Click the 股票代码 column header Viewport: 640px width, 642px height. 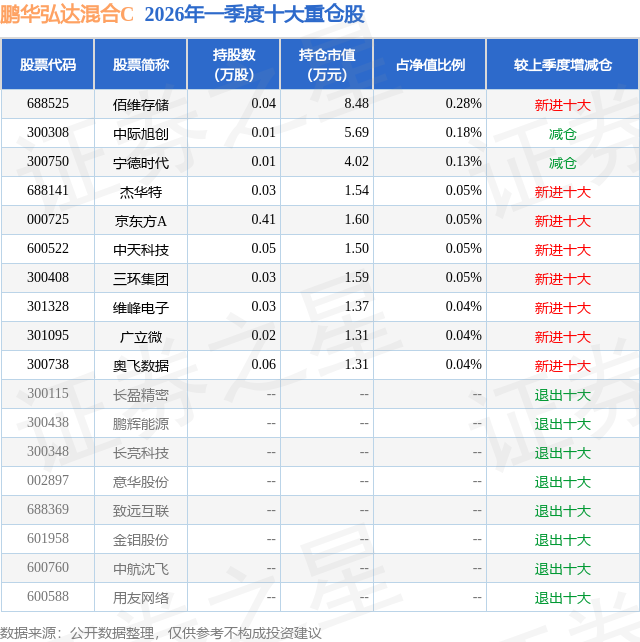pyautogui.click(x=48, y=65)
